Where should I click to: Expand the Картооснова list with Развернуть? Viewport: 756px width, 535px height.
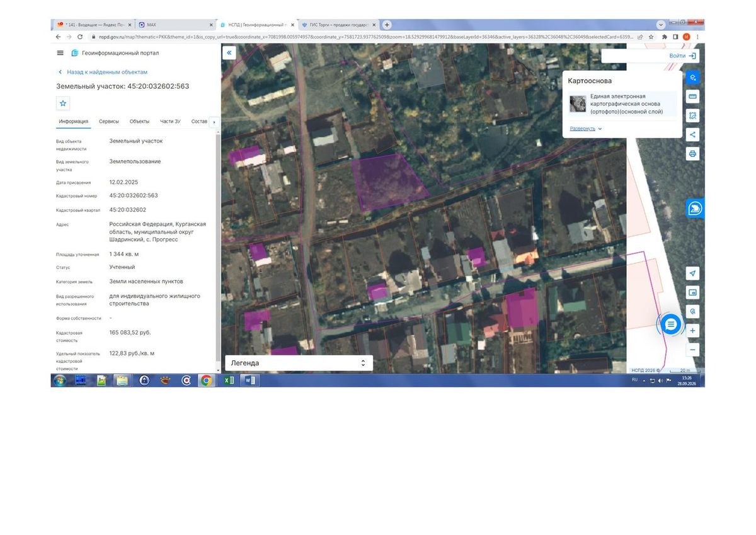coord(586,129)
